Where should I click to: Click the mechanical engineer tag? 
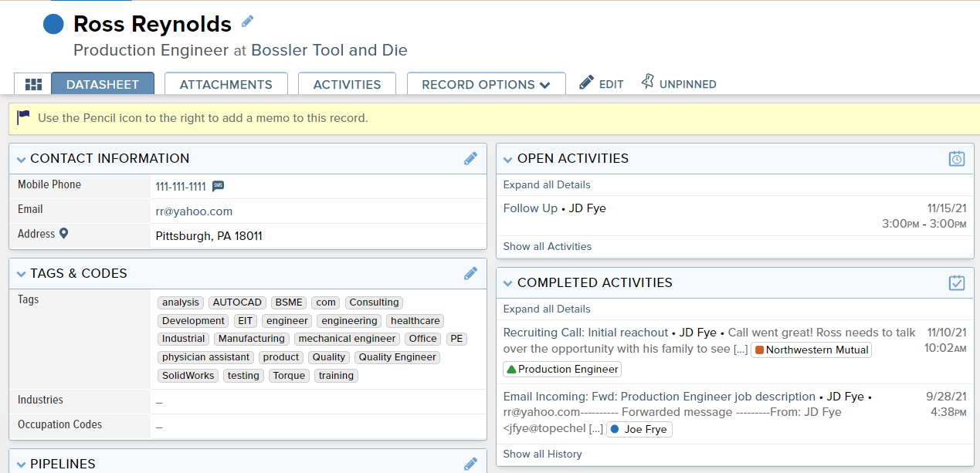point(348,339)
